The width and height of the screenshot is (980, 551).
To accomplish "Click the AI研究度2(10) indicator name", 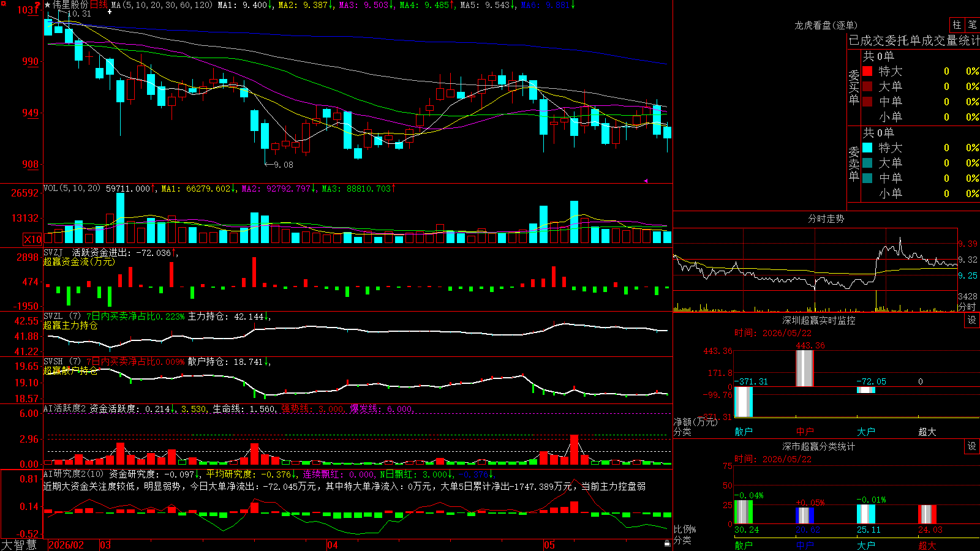I will 73,474.
